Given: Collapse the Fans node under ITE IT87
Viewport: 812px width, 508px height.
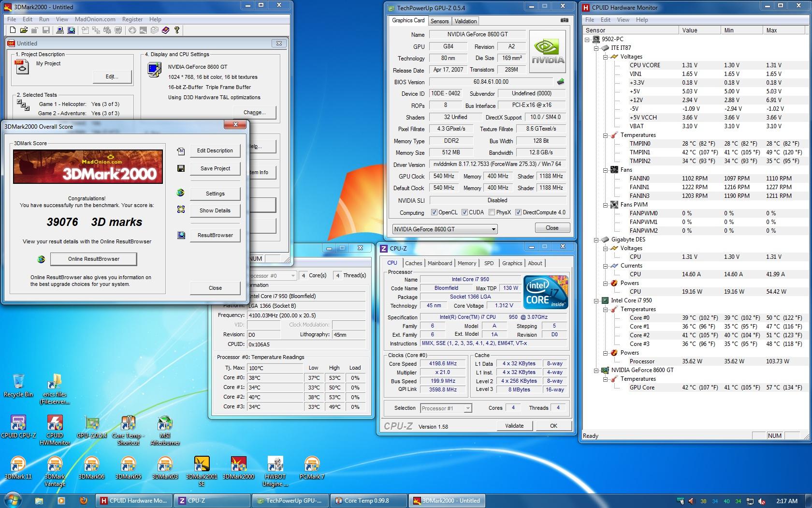Looking at the screenshot, I should click(x=605, y=170).
